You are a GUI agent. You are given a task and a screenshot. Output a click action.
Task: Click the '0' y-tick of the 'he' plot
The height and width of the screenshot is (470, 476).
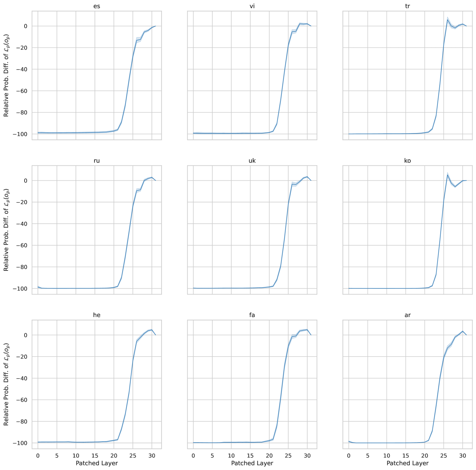click(x=26, y=335)
